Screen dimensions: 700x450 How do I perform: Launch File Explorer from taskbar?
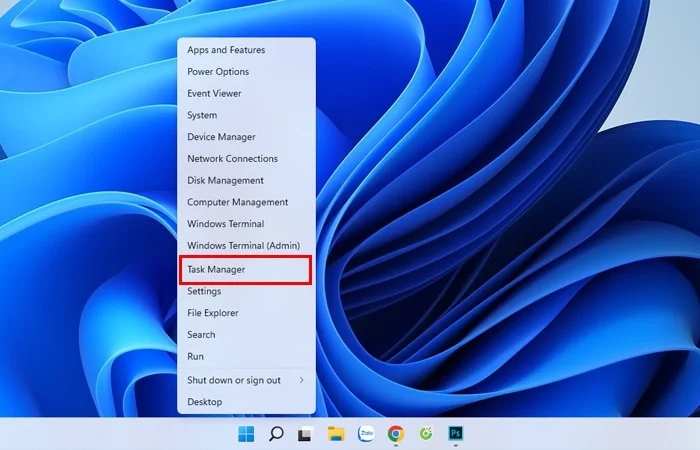(x=336, y=433)
